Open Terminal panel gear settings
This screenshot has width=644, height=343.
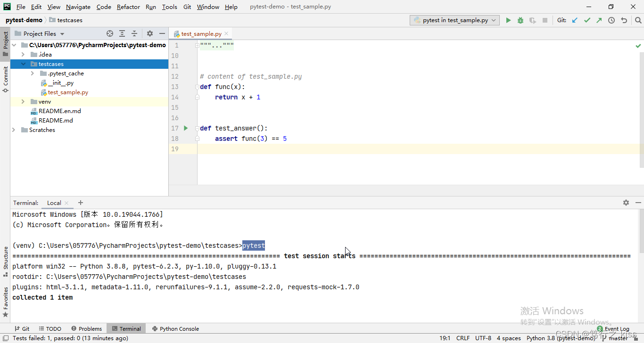626,203
